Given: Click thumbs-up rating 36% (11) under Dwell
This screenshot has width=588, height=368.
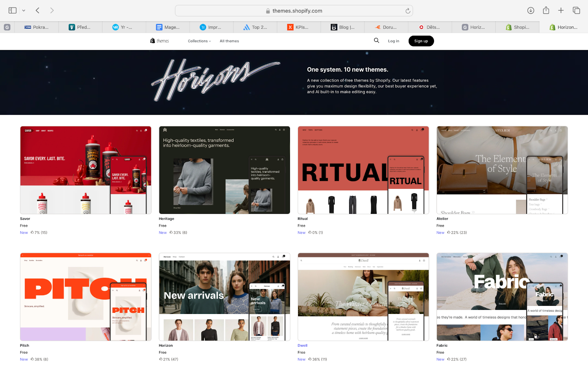Looking at the screenshot, I should point(318,359).
